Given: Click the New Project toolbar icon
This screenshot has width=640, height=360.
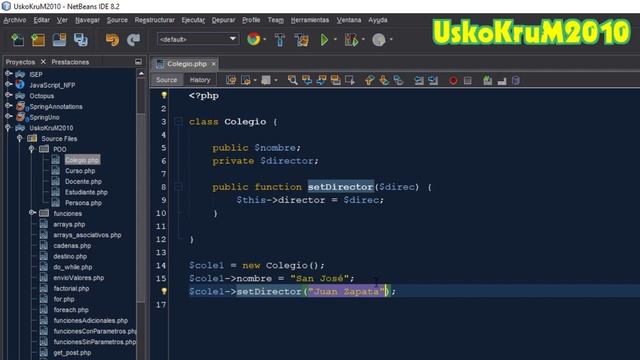Looking at the screenshot, I should click(38, 40).
